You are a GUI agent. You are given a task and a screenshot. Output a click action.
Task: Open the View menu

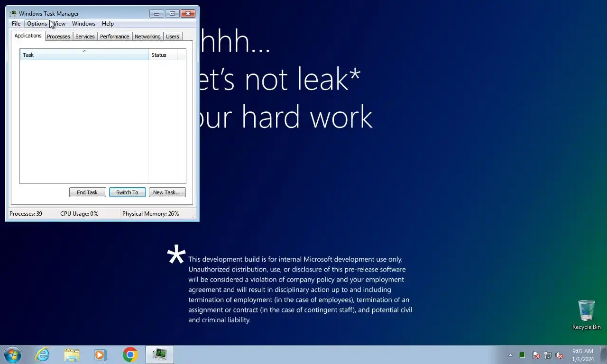(x=60, y=24)
